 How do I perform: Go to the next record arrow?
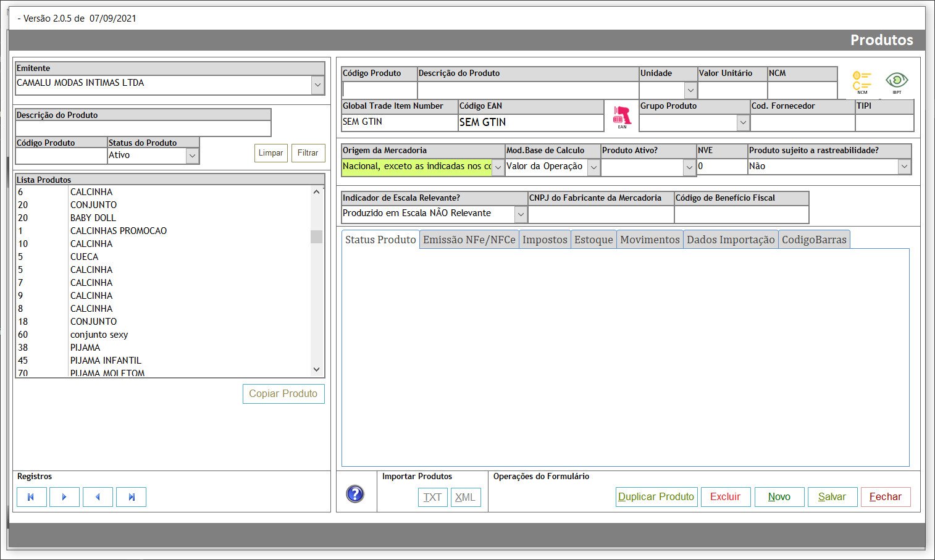coord(64,497)
